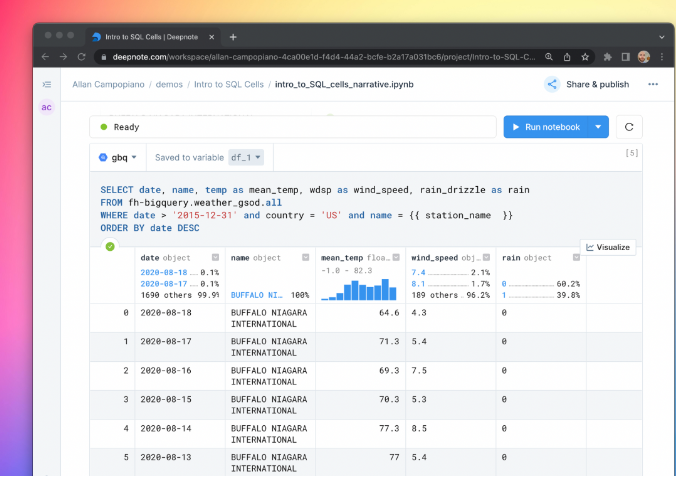This screenshot has width=678, height=478.
Task: Click the mean_temp histogram chart
Action: [359, 289]
